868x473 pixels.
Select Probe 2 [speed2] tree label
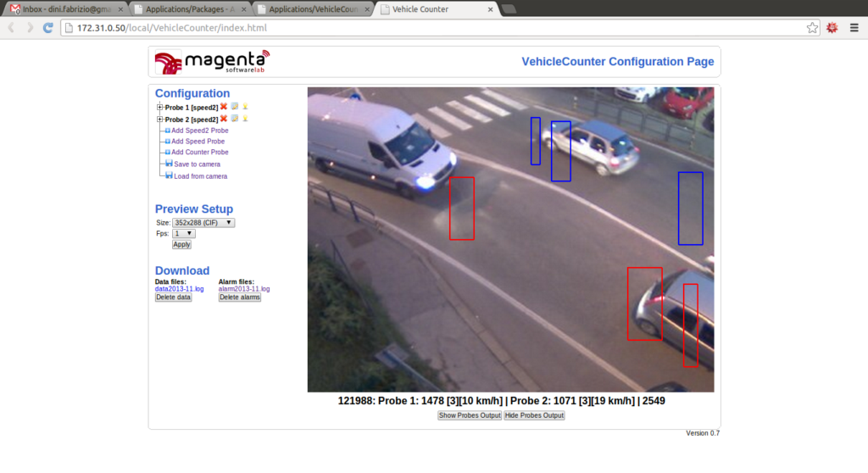point(192,120)
